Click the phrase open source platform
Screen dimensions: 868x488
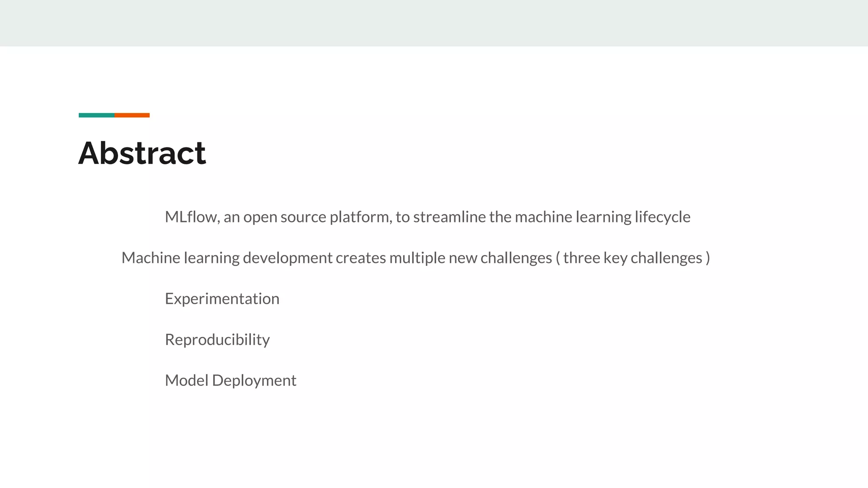(x=316, y=217)
